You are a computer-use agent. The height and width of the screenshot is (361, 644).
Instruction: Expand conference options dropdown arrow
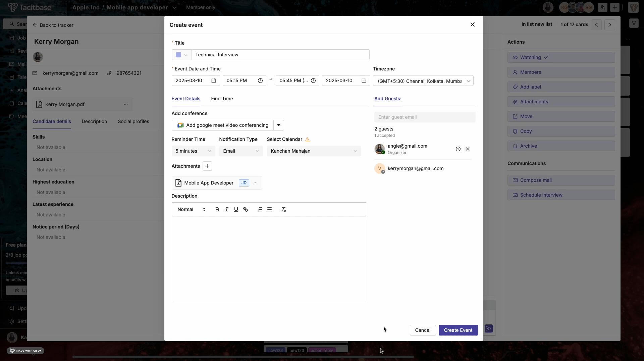[279, 125]
